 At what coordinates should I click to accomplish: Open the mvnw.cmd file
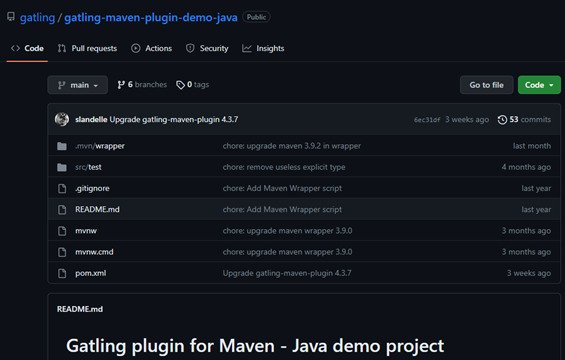(x=94, y=252)
